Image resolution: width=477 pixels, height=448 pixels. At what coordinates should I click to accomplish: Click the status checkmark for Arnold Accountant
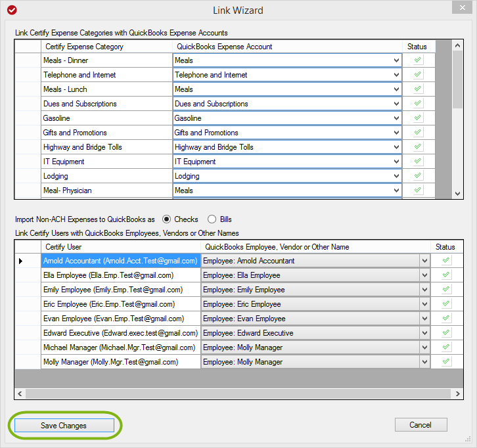[x=446, y=260]
